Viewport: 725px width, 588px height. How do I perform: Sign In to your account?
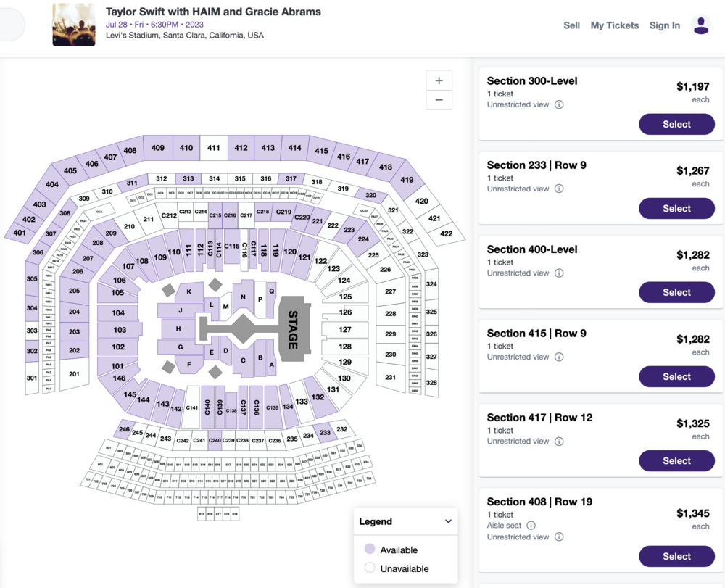665,25
